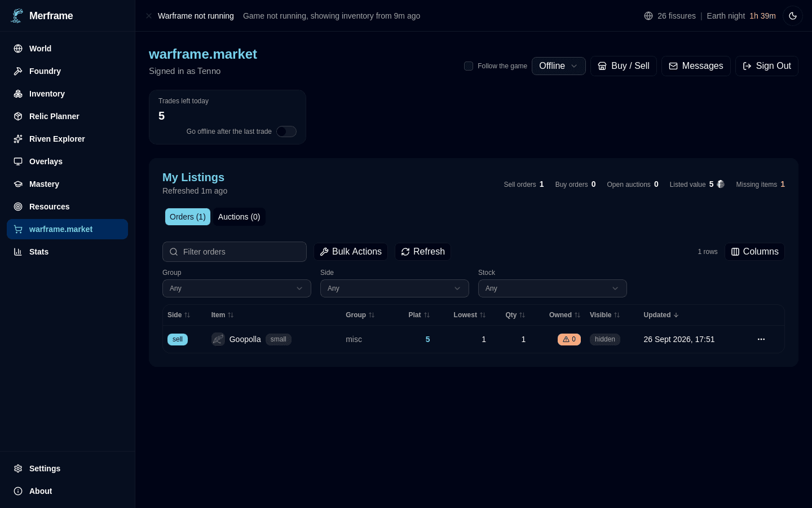Open Bulk Actions

tap(351, 252)
